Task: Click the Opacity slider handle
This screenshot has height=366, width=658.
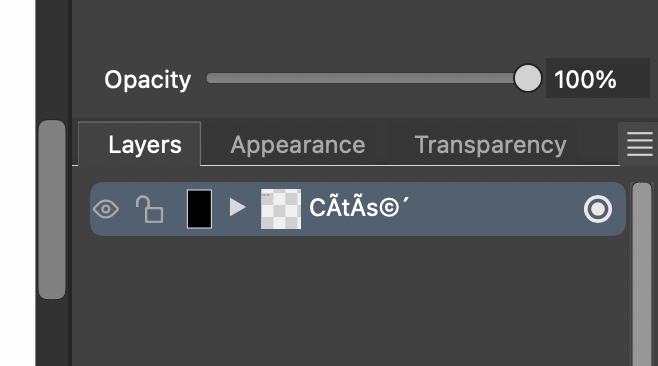Action: pyautogui.click(x=527, y=78)
